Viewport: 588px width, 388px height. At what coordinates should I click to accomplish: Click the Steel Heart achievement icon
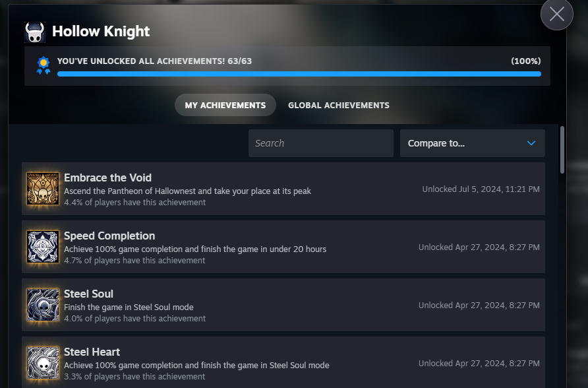[x=43, y=363]
